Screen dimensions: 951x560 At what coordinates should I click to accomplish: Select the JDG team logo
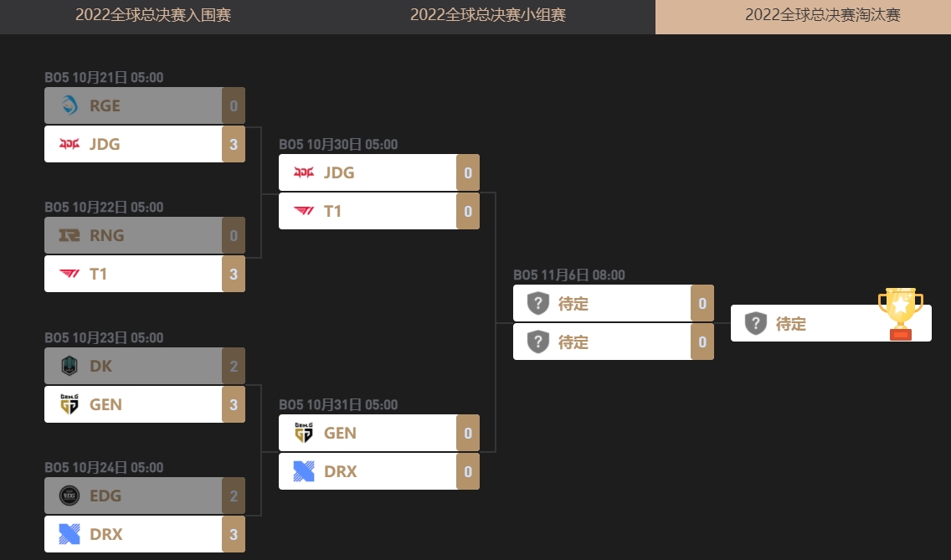click(68, 144)
